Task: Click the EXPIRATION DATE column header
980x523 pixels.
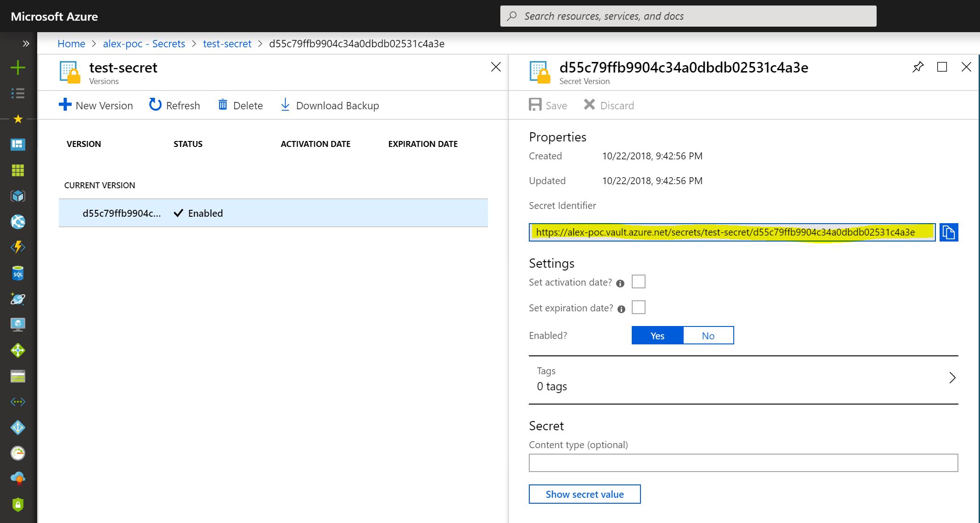Action: coord(423,144)
